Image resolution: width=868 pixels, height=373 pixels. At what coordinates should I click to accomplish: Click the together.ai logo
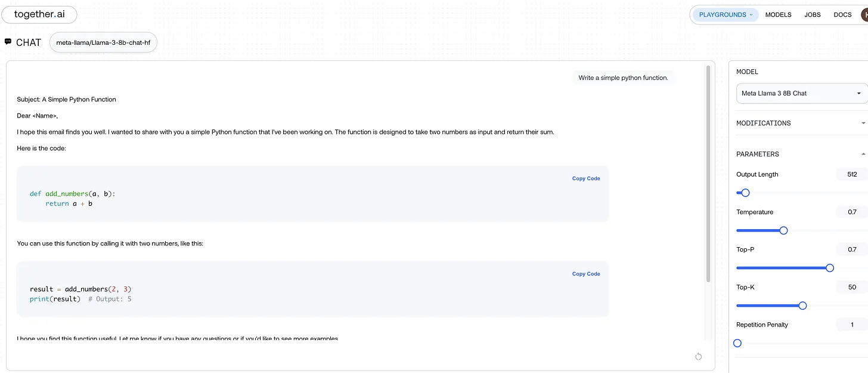[39, 14]
